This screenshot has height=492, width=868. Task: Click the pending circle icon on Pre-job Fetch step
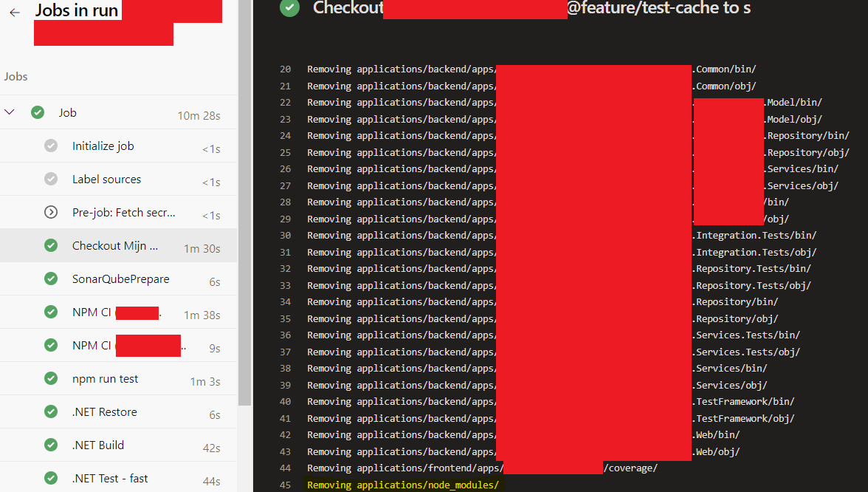(x=50, y=212)
